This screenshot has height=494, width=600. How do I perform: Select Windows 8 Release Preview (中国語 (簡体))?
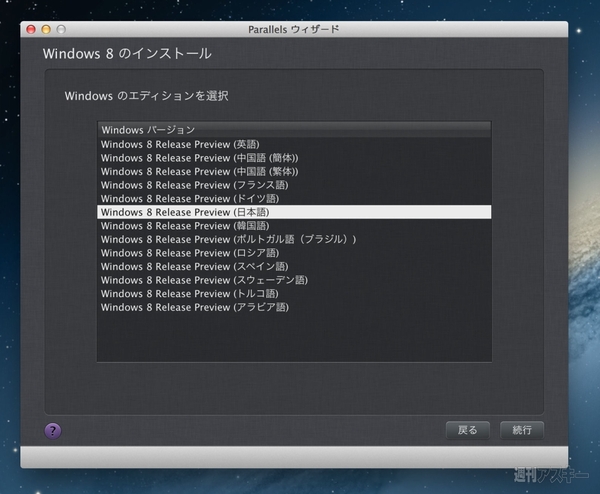coord(294,158)
